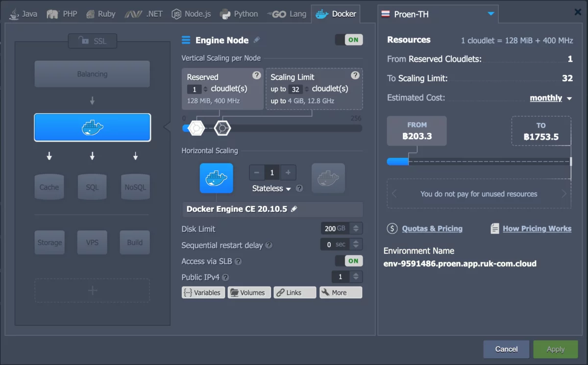Open help for Scaling Limit

click(355, 75)
